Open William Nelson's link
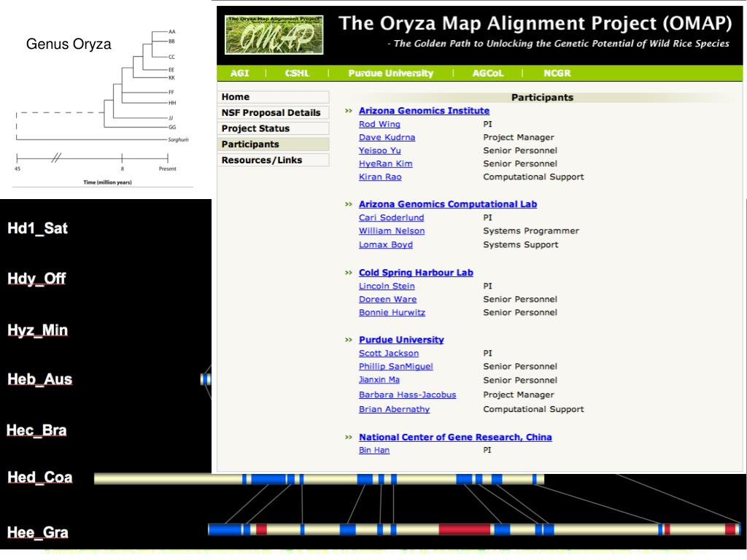 pos(392,231)
